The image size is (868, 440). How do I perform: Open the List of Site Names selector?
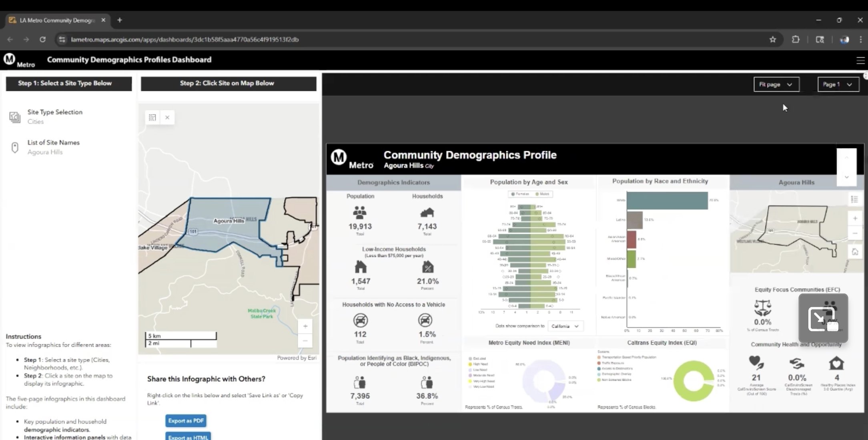coord(68,147)
